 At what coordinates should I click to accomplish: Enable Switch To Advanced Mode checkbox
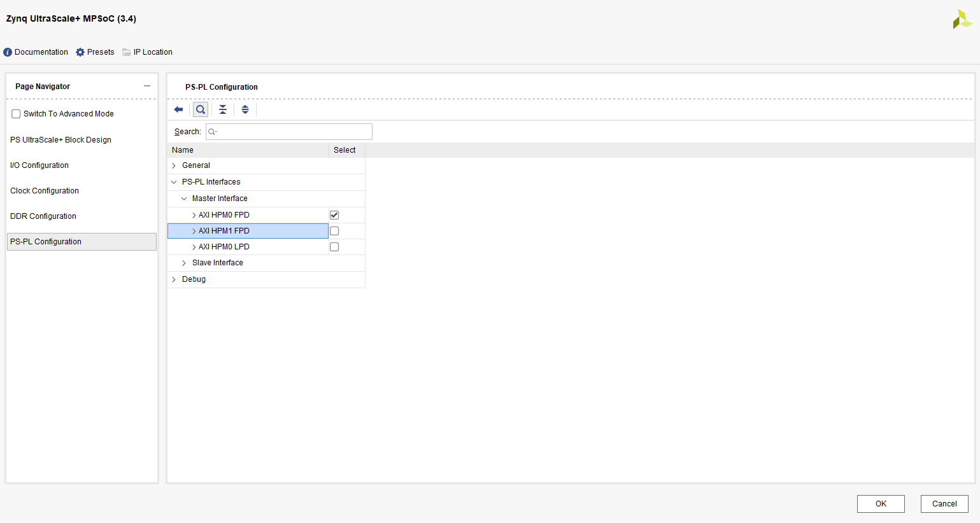point(16,114)
